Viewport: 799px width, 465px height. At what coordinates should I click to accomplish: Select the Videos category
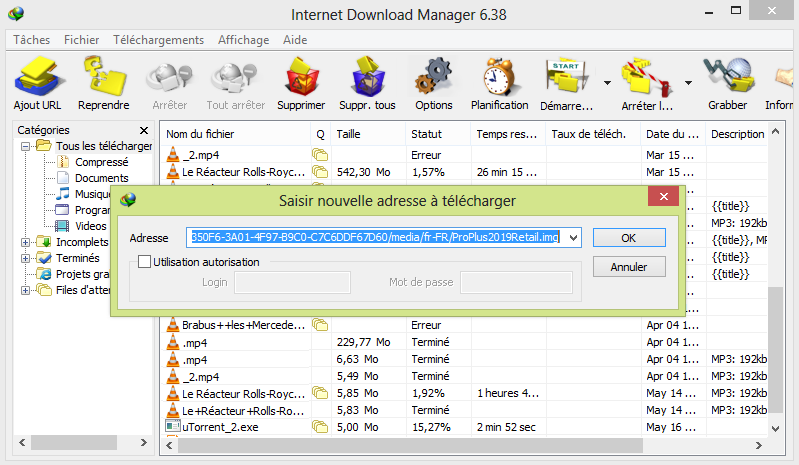pos(91,226)
